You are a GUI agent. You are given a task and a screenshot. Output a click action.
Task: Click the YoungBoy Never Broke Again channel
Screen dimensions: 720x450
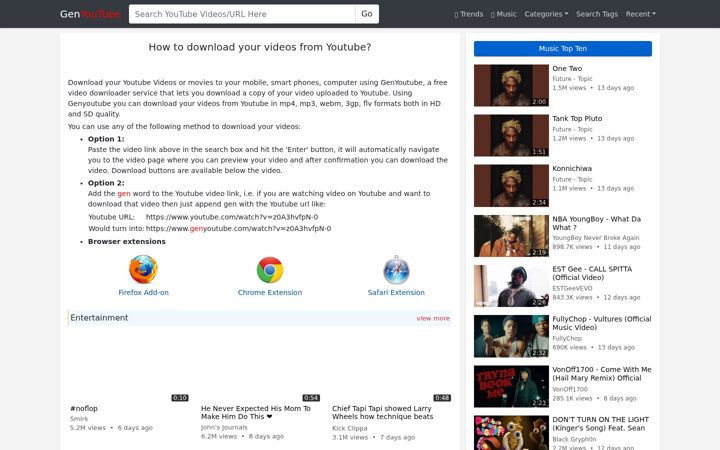(596, 238)
